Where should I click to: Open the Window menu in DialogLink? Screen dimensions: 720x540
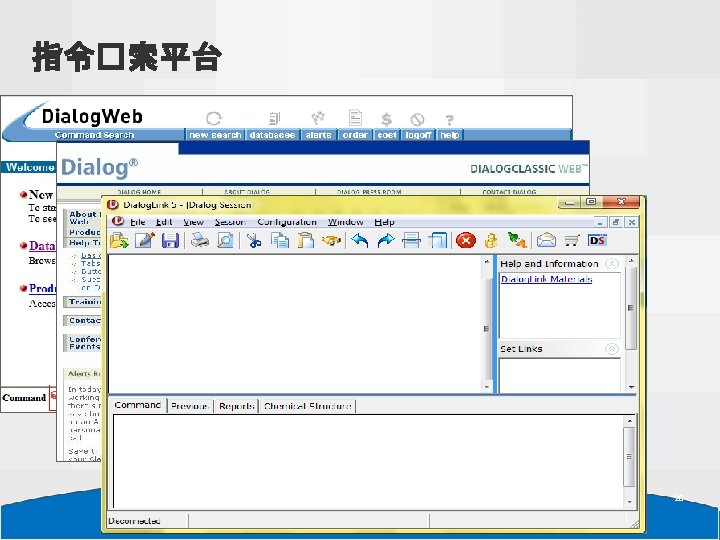coord(345,222)
